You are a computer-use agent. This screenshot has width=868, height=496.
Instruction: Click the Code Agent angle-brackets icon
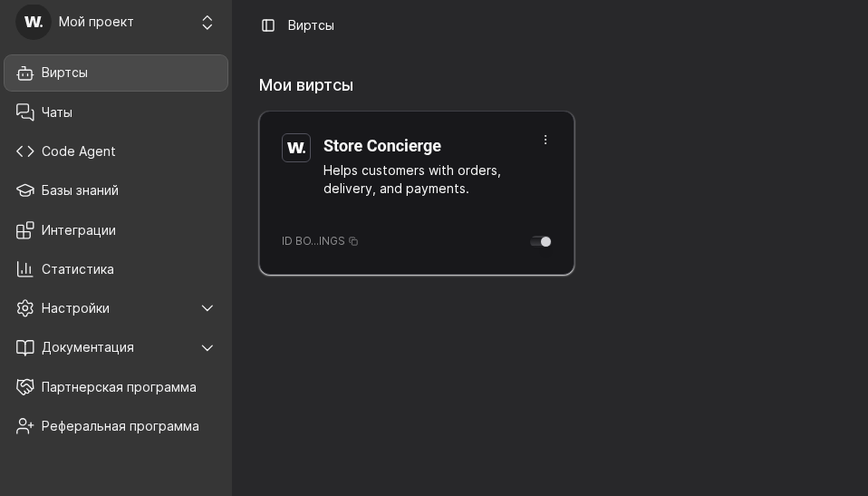[25, 151]
